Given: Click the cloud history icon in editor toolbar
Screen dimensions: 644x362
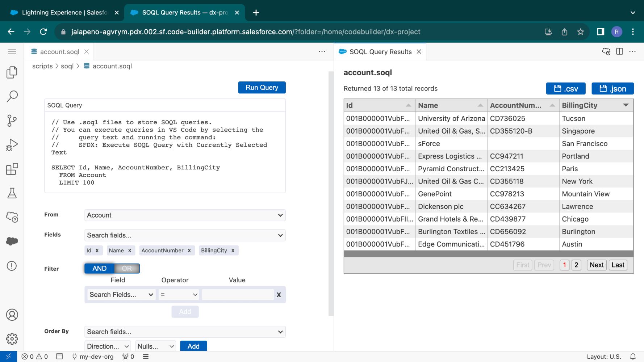Looking at the screenshot, I should pyautogui.click(x=606, y=51).
